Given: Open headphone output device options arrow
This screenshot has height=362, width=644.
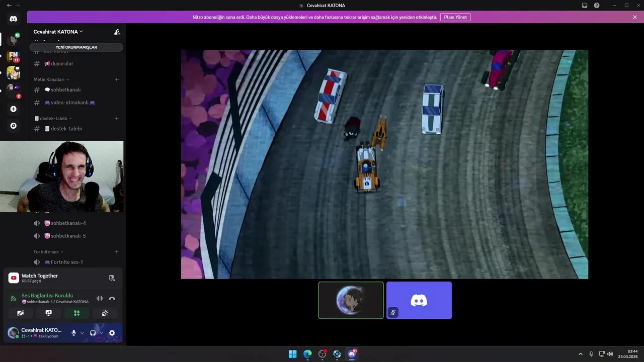Looking at the screenshot, I should click(101, 333).
